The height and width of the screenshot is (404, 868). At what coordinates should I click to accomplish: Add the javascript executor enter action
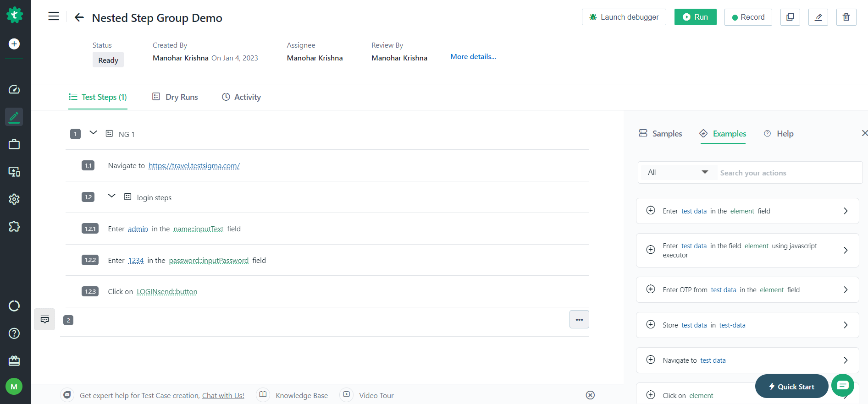(x=651, y=250)
